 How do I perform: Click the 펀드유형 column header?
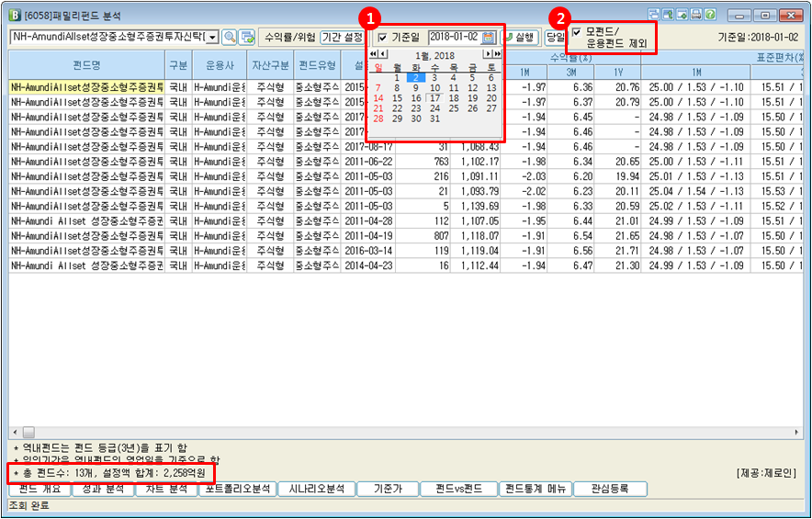point(317,65)
